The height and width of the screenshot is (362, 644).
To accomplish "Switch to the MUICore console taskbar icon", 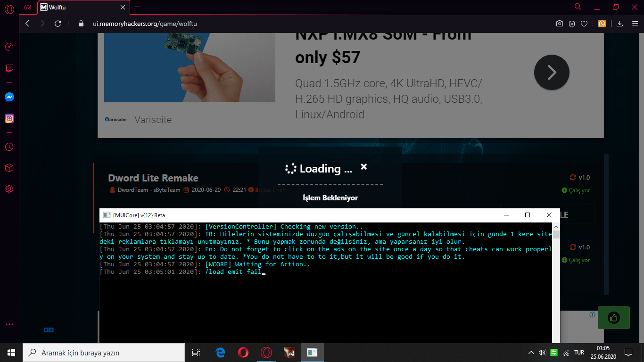I will [312, 353].
